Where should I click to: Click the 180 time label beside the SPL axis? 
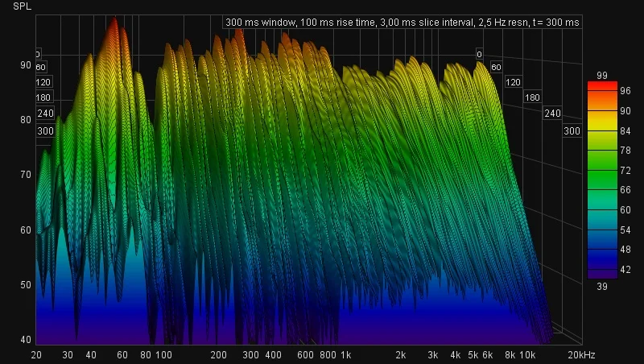pyautogui.click(x=43, y=97)
